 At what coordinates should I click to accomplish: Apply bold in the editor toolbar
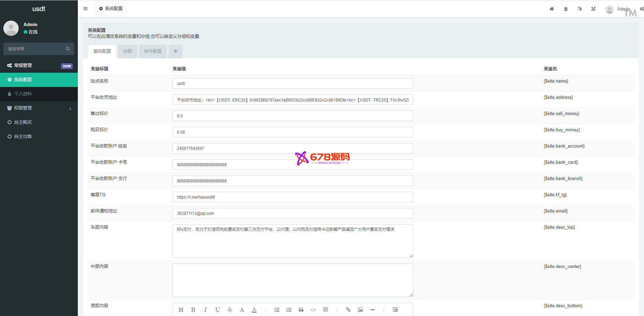pyautogui.click(x=193, y=310)
